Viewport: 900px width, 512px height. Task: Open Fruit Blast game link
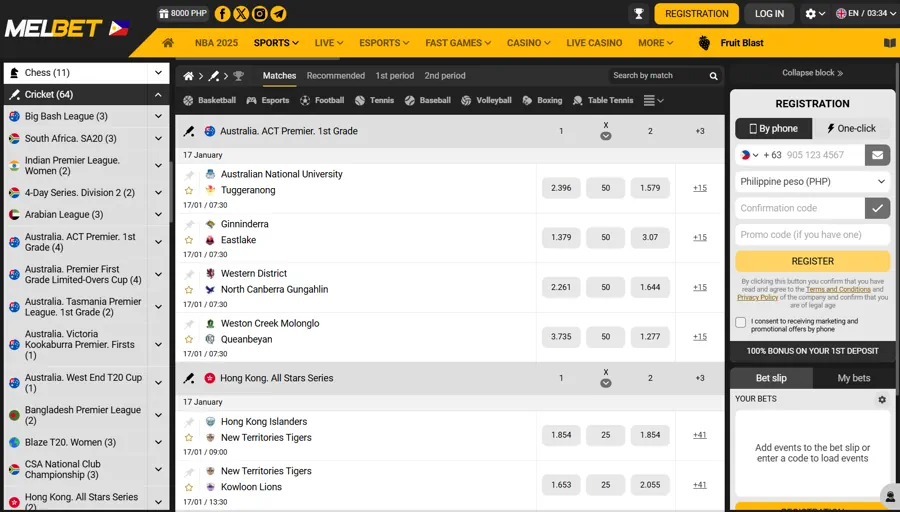[x=731, y=43]
